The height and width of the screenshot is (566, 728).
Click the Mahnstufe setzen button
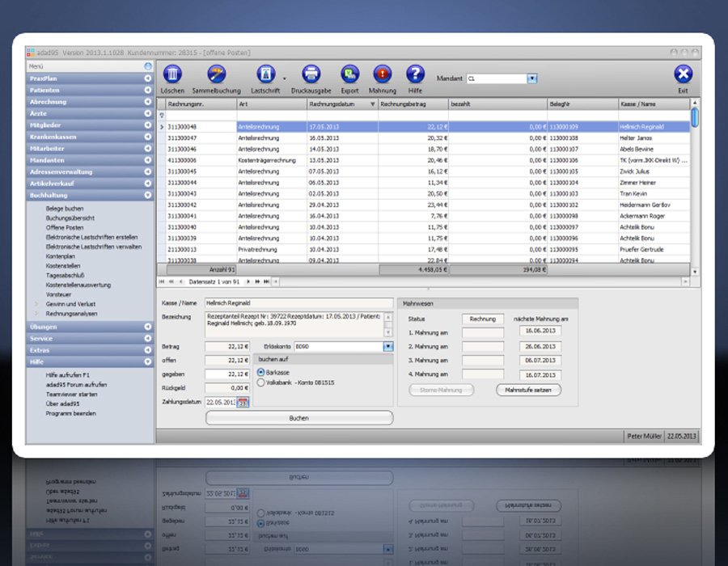(527, 390)
